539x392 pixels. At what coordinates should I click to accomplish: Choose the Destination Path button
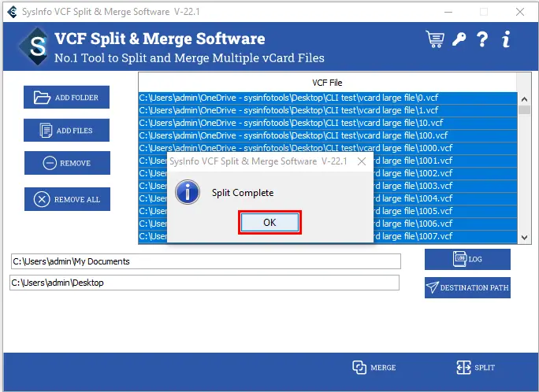[467, 287]
